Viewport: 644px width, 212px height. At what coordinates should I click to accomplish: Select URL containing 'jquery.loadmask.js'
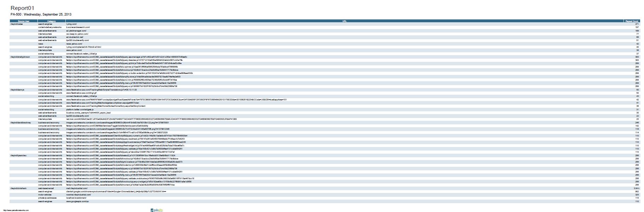click(125, 139)
